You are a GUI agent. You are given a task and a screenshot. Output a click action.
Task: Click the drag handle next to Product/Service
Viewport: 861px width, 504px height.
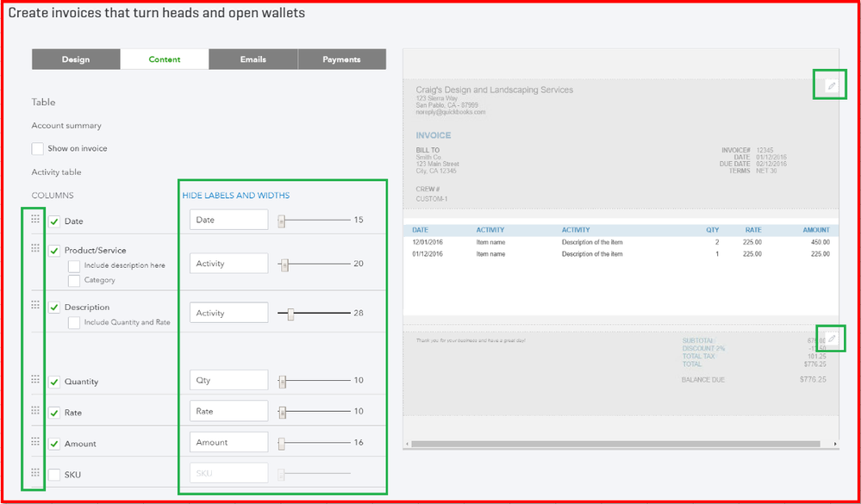point(35,248)
